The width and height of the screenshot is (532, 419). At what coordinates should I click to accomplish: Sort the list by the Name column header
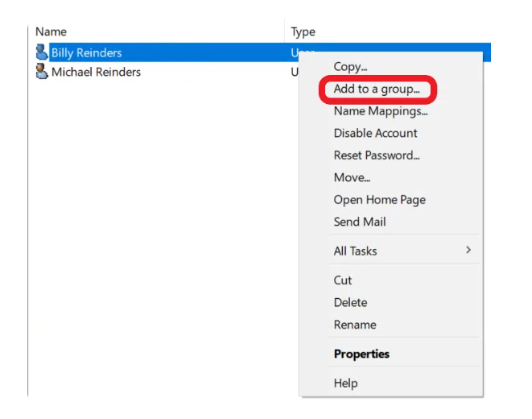tap(51, 31)
